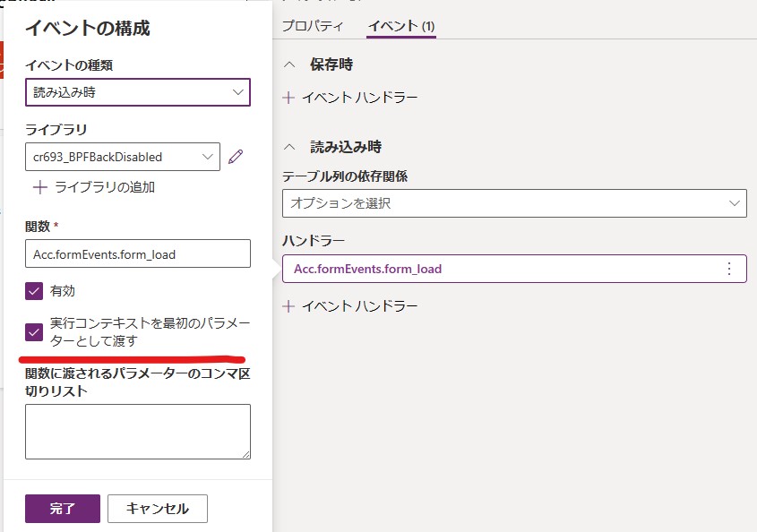Collapse the 読み込み時 section chevron
Viewport: 757px width, 532px height.
click(289, 147)
